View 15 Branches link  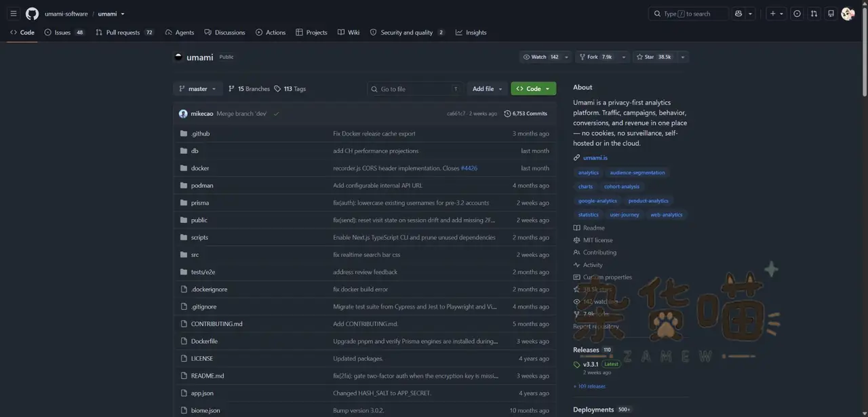click(249, 89)
